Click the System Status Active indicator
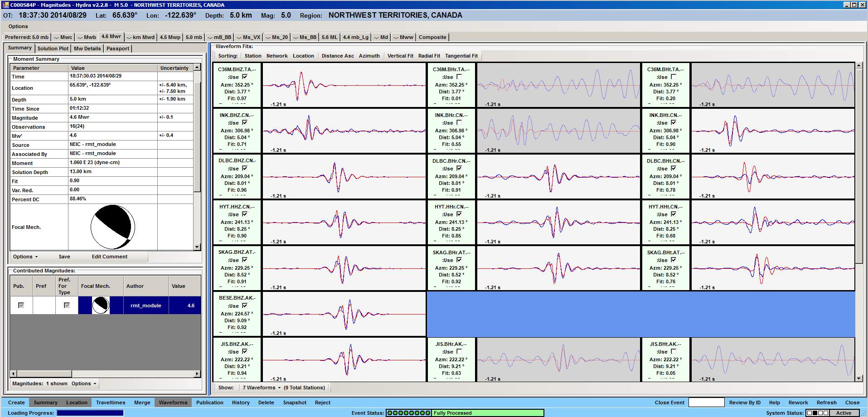 pyautogui.click(x=843, y=413)
